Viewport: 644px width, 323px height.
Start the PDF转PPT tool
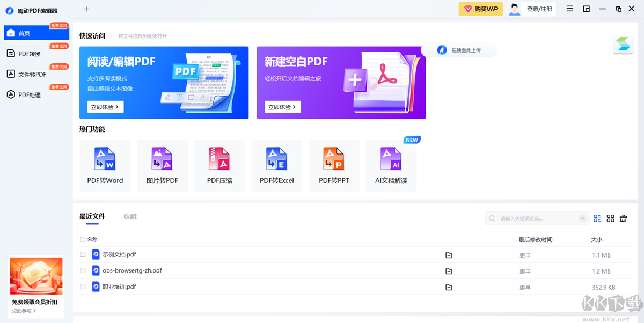pos(334,165)
